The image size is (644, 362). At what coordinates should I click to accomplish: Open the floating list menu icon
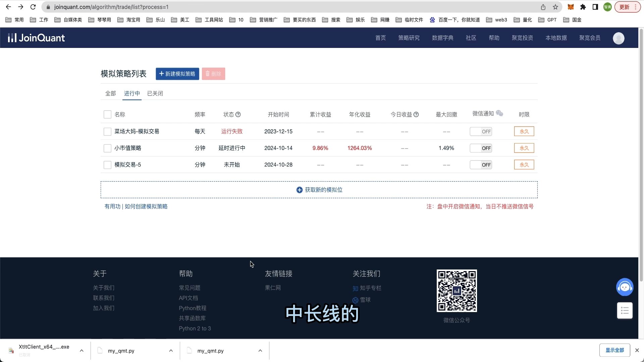pos(625,311)
